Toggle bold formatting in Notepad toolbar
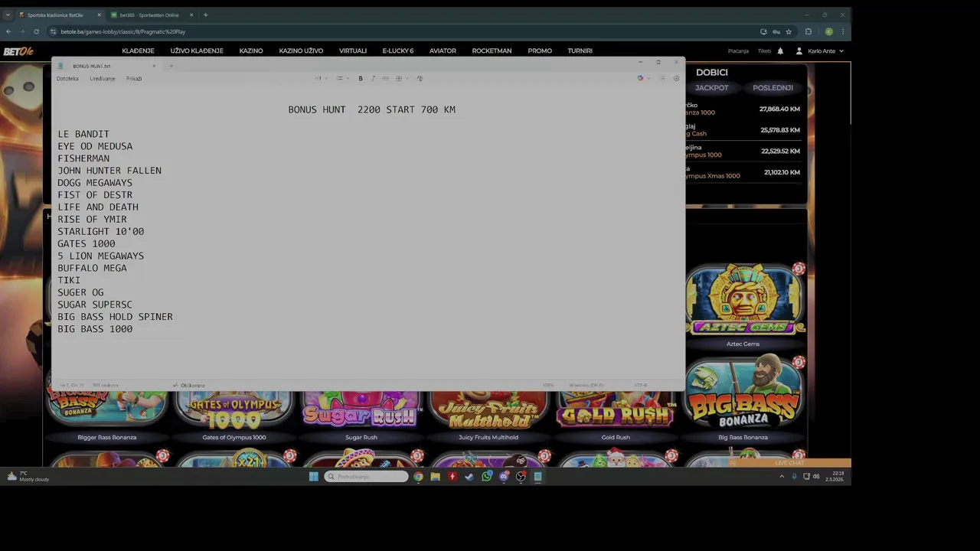This screenshot has width=980, height=551. pyautogui.click(x=361, y=78)
